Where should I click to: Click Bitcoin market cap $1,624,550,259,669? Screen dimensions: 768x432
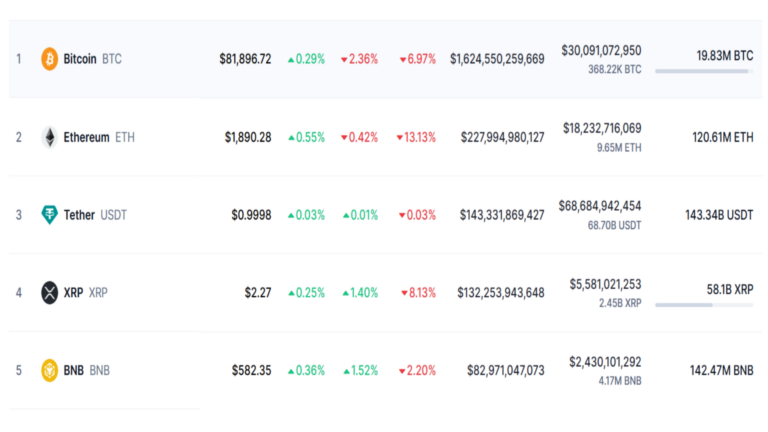click(497, 59)
